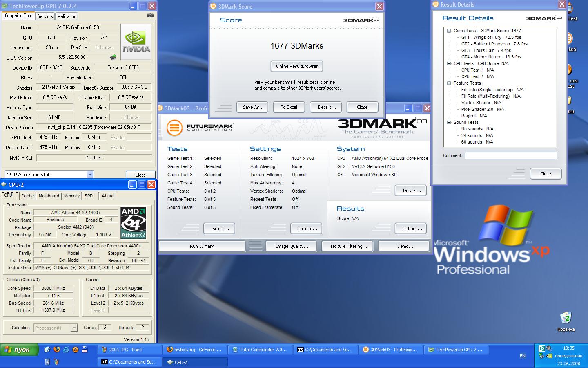Click the BIOS save chip icon in GPU-Z
The image size is (588, 368).
(113, 57)
